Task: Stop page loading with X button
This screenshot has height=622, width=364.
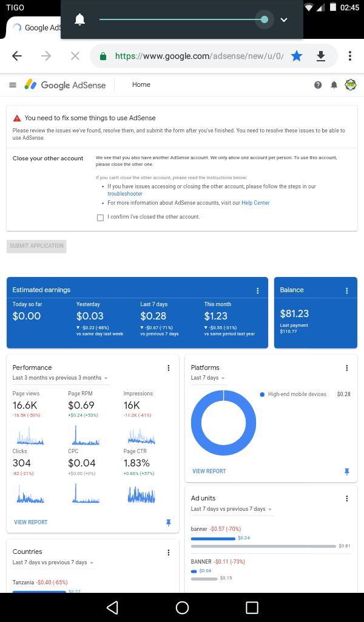Action: (75, 56)
